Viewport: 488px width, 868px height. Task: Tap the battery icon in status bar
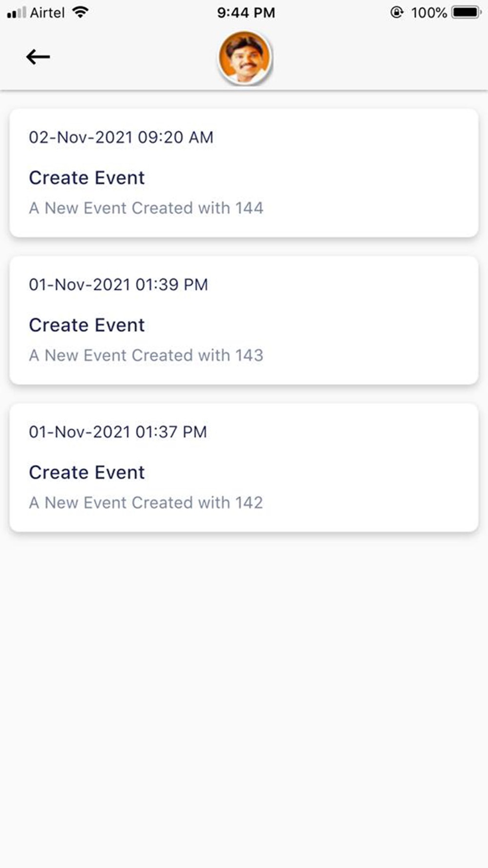coord(467,12)
